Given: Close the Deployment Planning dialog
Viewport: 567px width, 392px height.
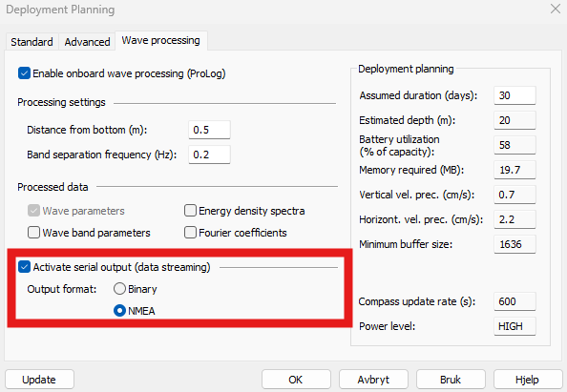Looking at the screenshot, I should point(555,9).
